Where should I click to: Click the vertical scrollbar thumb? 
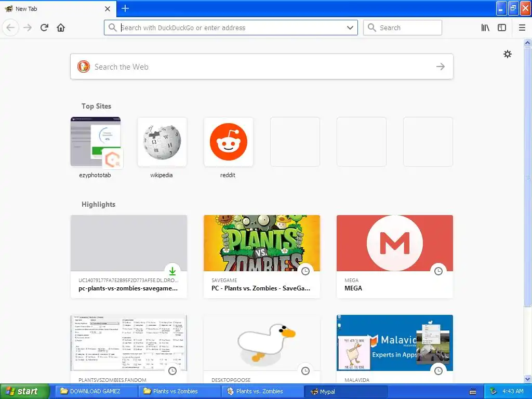(x=527, y=177)
